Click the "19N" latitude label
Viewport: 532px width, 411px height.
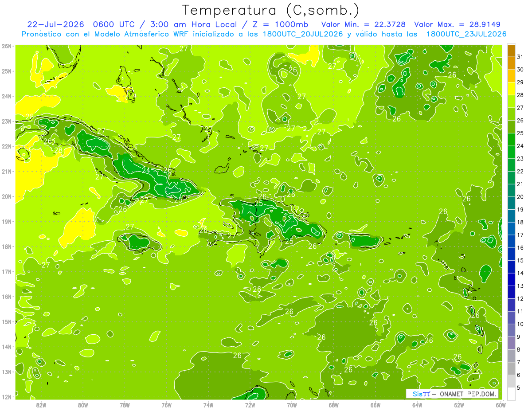click(x=7, y=222)
